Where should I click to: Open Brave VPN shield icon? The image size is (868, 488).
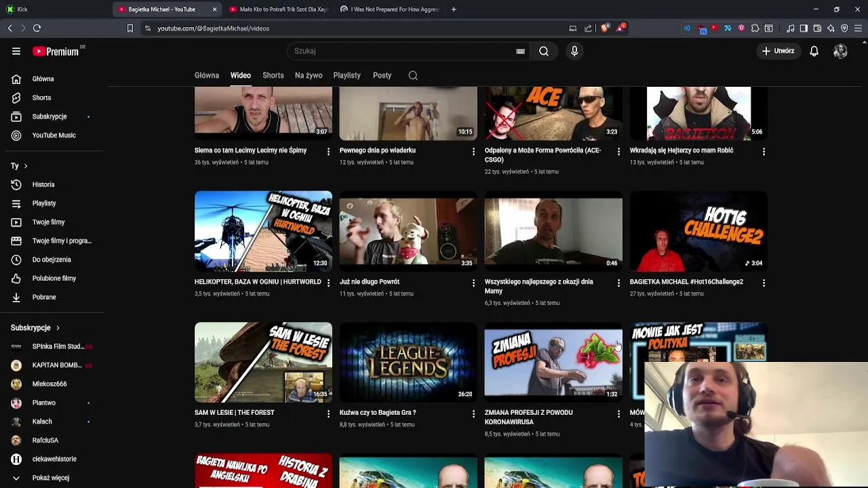[844, 28]
